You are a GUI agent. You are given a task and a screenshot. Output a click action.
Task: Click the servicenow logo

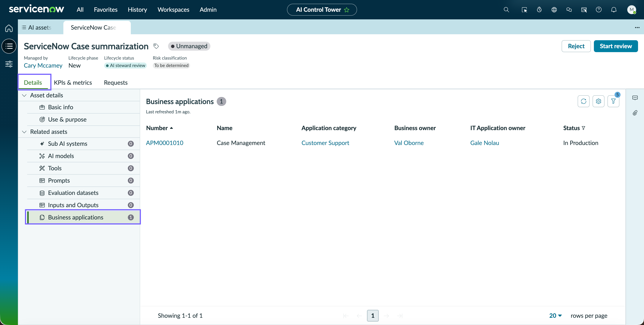coord(37,9)
